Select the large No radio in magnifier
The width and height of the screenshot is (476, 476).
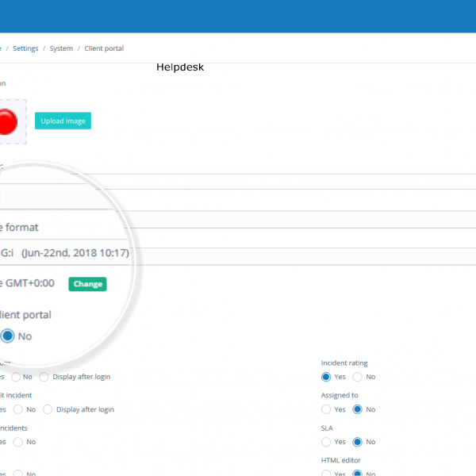click(x=8, y=336)
